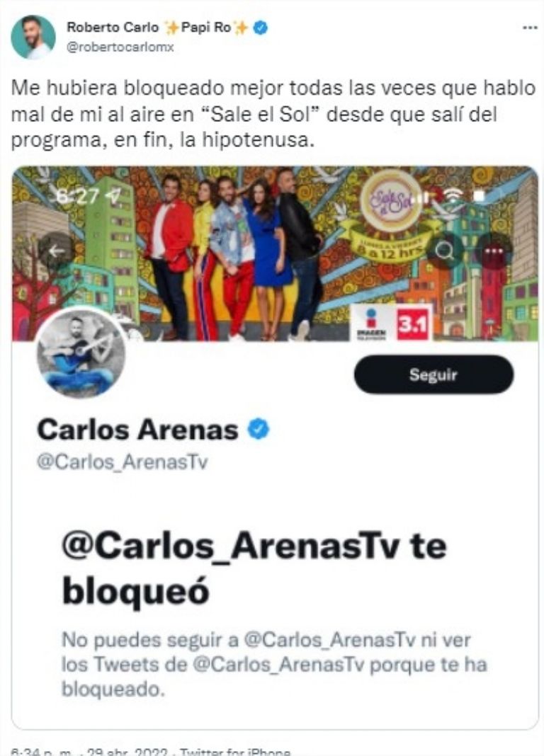544x756 pixels.
Task: Click the "te bloqueó" blocked heading
Action: (x=254, y=568)
